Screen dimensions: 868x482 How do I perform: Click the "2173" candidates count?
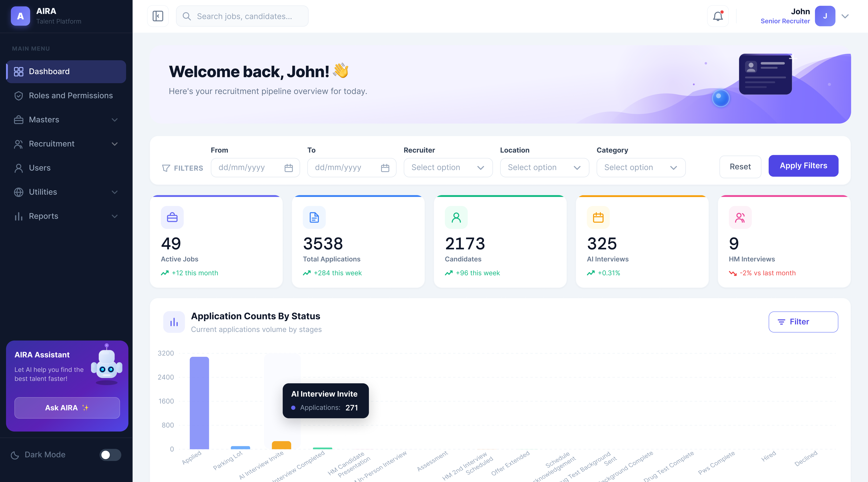465,243
